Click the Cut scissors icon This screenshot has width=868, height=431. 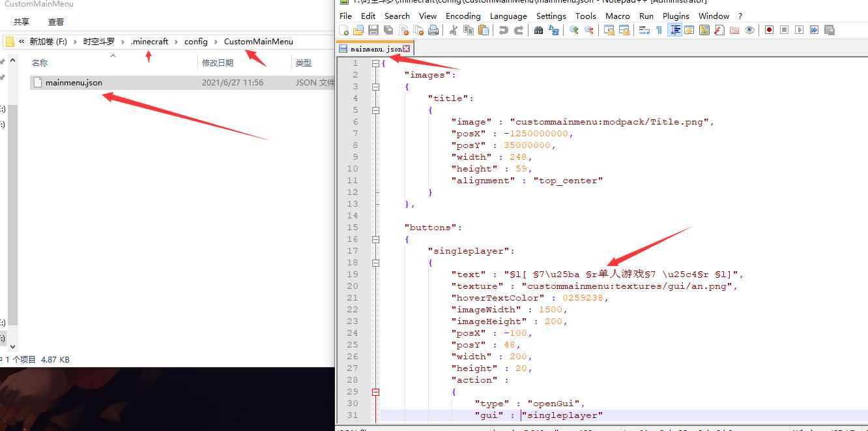(454, 30)
